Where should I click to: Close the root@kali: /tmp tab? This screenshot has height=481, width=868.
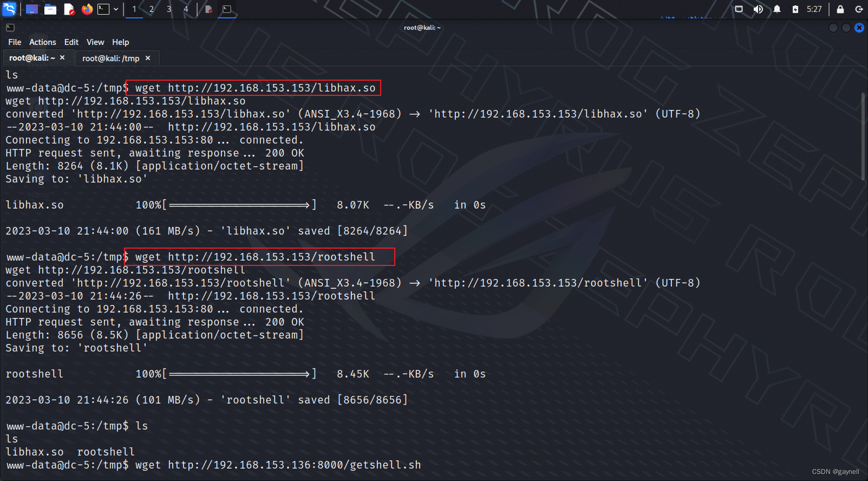148,58
